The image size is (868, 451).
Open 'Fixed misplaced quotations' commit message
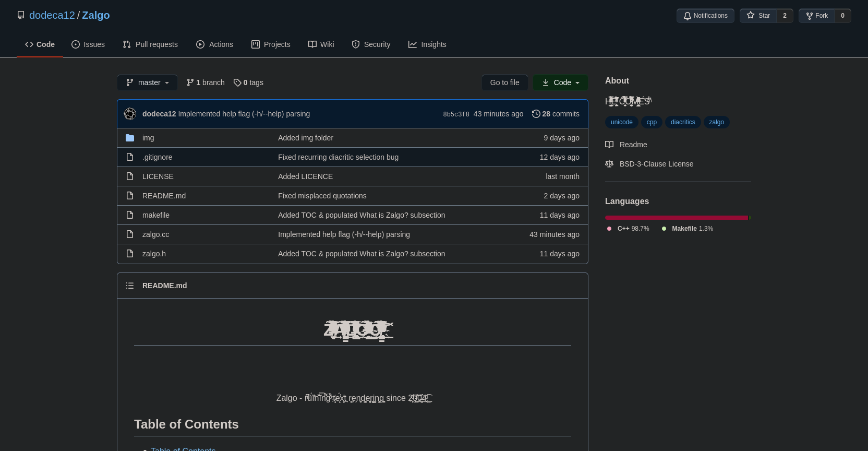tap(322, 196)
